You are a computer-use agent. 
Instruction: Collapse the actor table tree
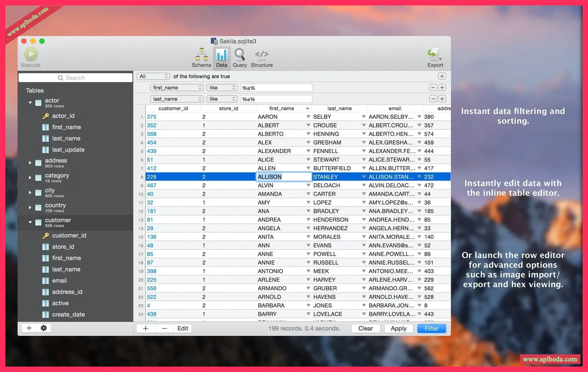pyautogui.click(x=30, y=103)
